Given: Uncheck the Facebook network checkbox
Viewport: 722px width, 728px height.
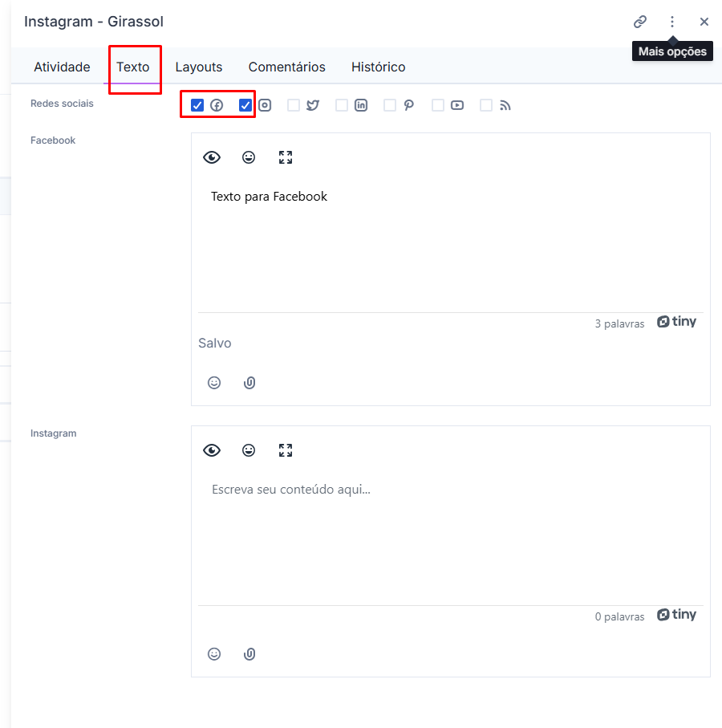Looking at the screenshot, I should tap(197, 105).
